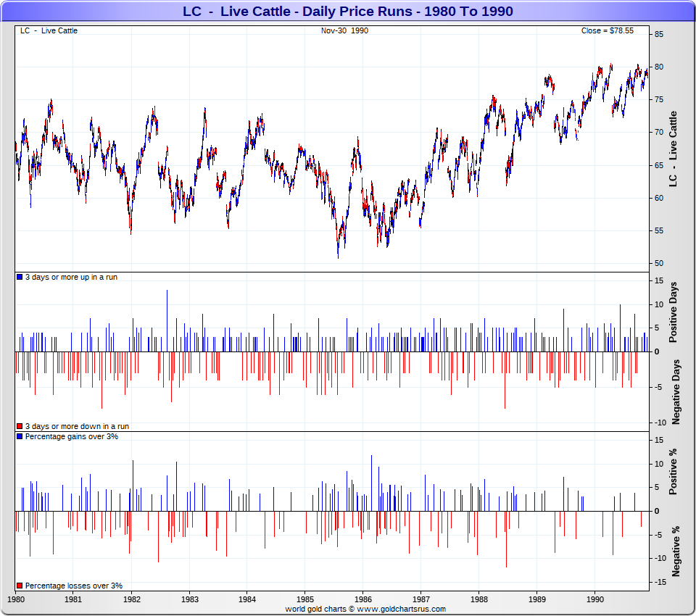Screen dimensions: 696x616
Task: Click the 'Negative %' axis title
Action: (x=675, y=552)
